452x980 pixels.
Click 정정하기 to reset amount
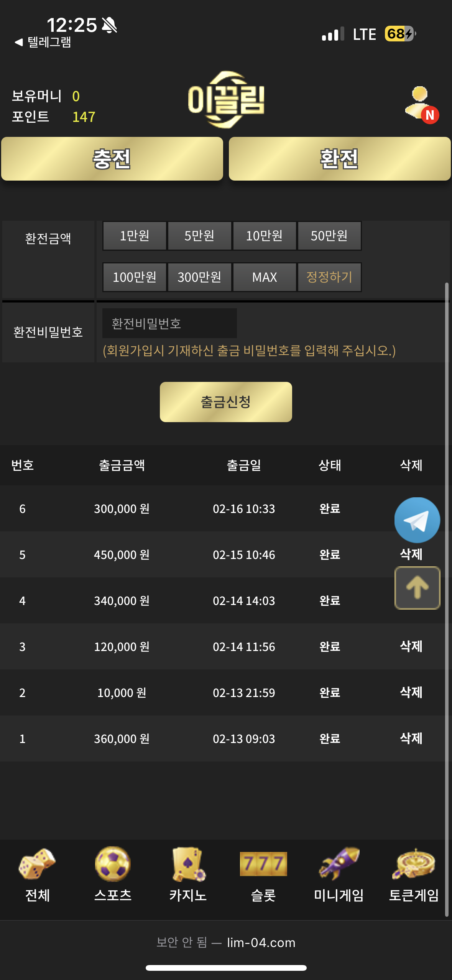coord(329,277)
